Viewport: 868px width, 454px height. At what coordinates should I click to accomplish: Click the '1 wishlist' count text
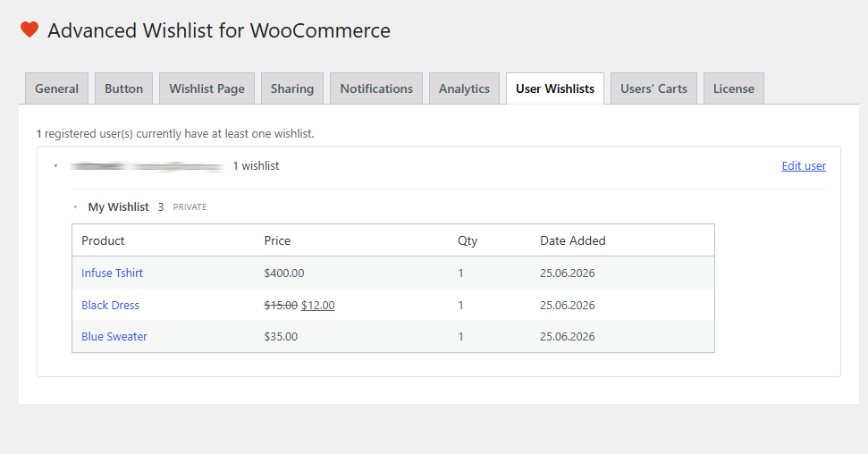coord(256,165)
